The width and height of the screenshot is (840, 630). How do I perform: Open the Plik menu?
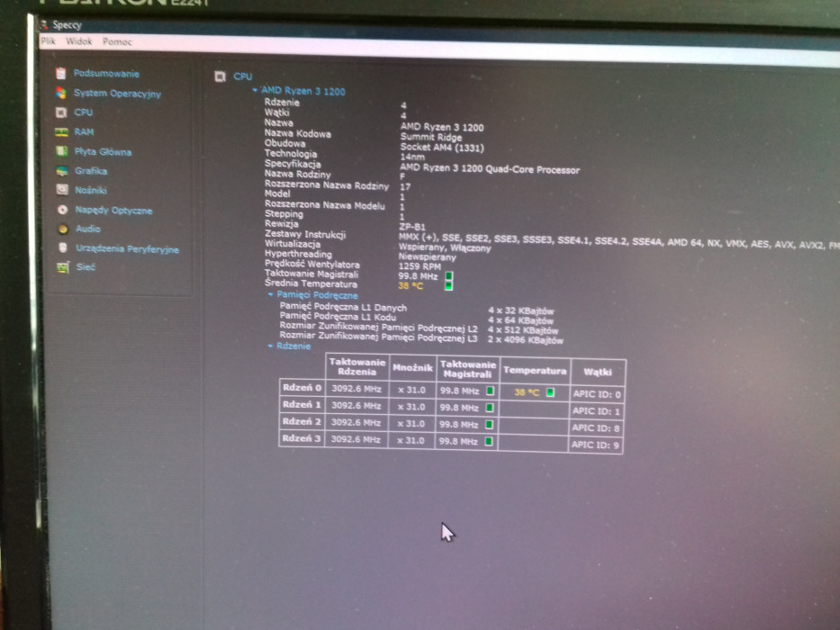point(49,40)
